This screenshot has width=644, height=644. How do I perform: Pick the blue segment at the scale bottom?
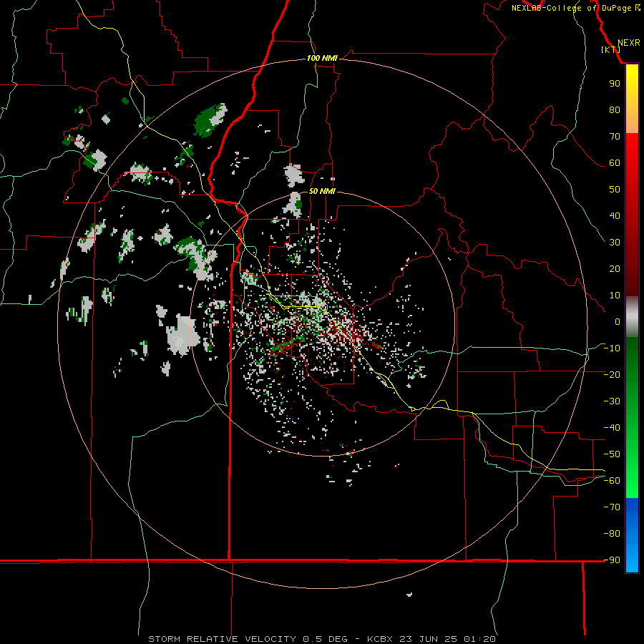pos(632,535)
